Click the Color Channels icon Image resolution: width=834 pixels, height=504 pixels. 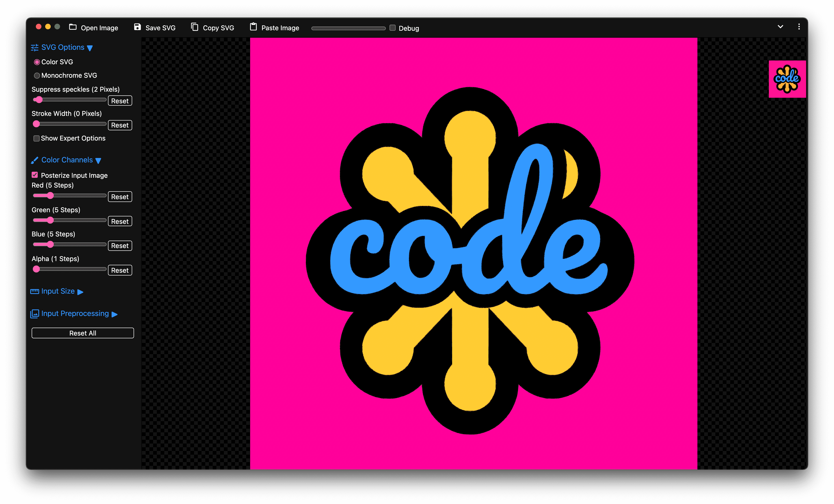point(34,160)
